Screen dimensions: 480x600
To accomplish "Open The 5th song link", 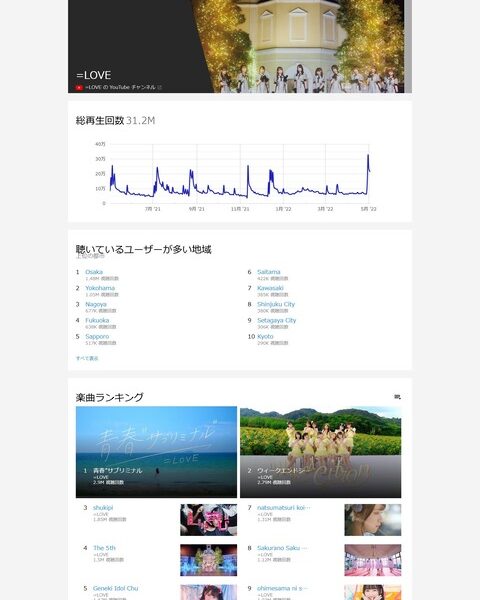I will [x=104, y=548].
